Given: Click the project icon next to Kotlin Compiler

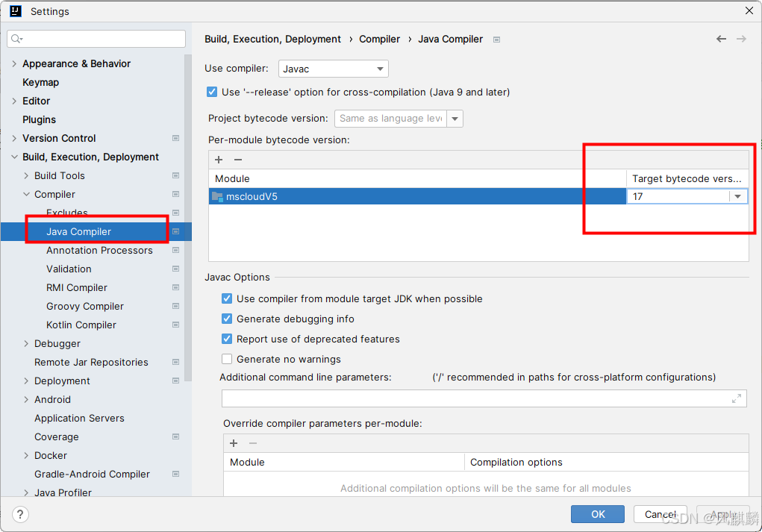Looking at the screenshot, I should click(x=176, y=325).
